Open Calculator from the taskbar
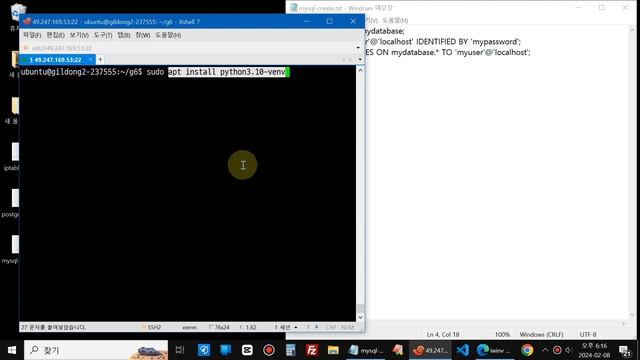Screen dimensions: 640x360 [290, 350]
